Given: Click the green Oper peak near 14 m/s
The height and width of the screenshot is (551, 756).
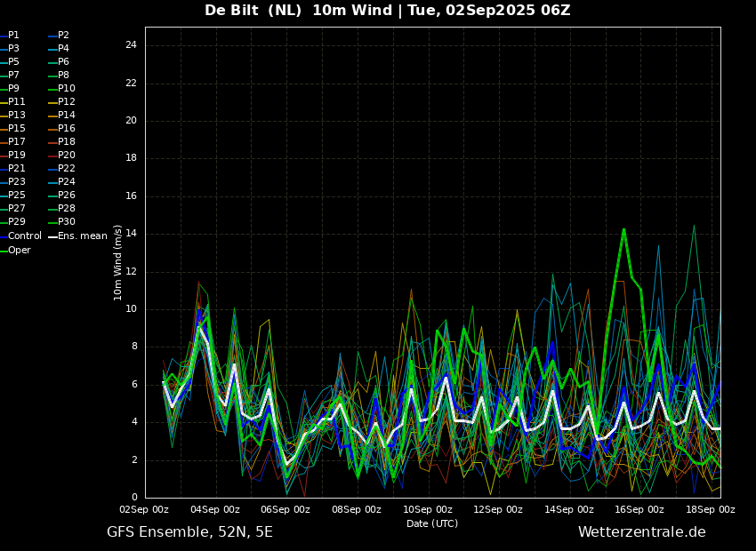Looking at the screenshot, I should coord(623,229).
